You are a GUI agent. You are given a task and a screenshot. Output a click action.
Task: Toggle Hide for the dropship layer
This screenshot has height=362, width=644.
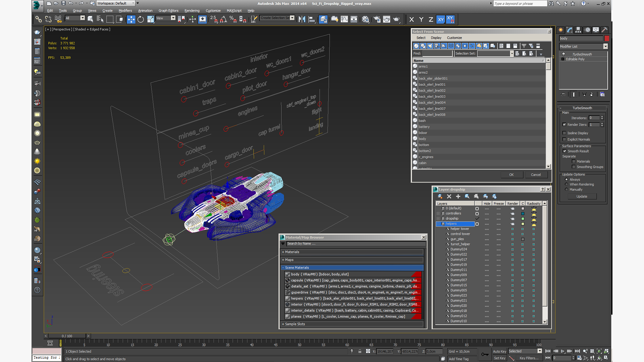click(x=487, y=219)
